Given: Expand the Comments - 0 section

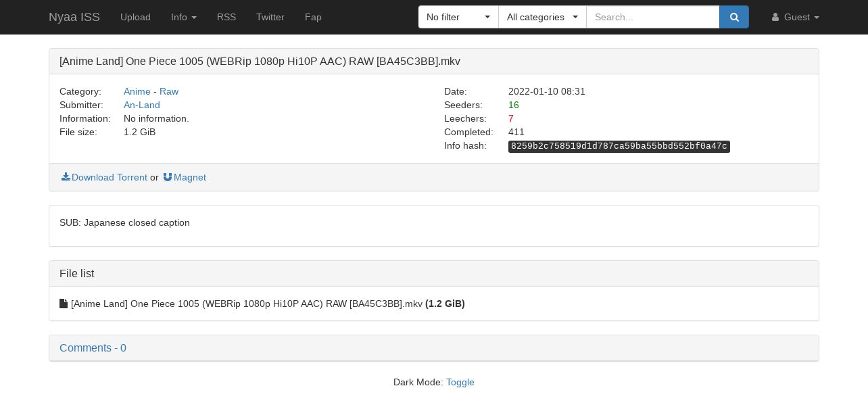Looking at the screenshot, I should [93, 347].
